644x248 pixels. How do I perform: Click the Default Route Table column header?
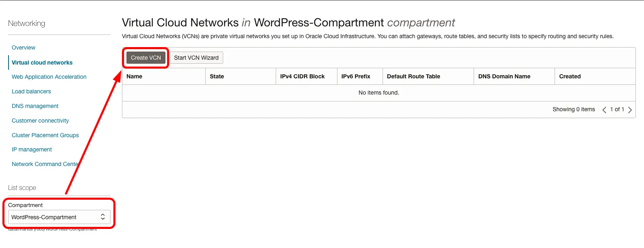pyautogui.click(x=413, y=76)
